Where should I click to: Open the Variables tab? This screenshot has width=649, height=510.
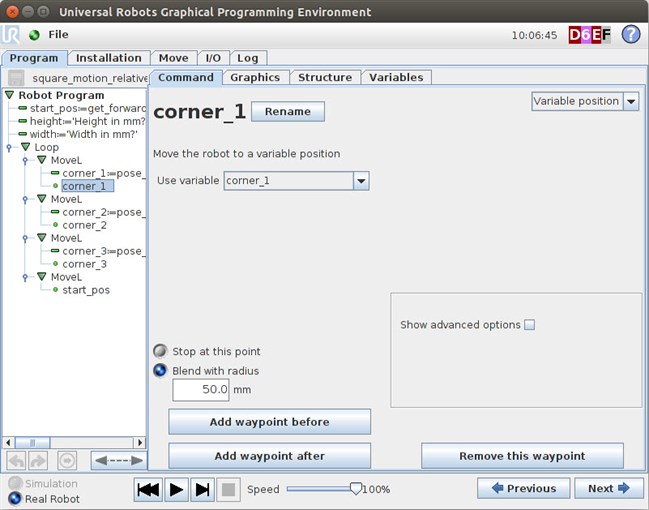point(396,77)
